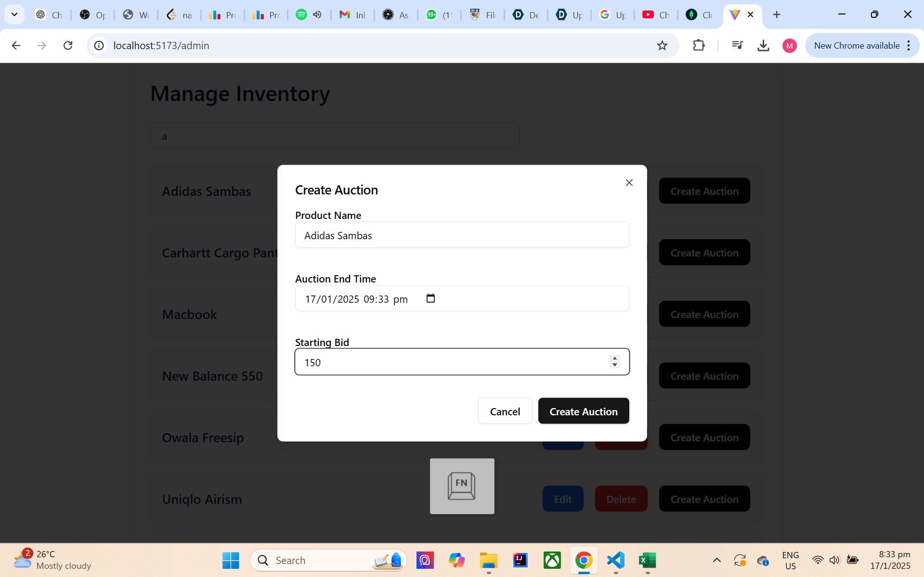Open the Chrome three-dot menu
The width and height of the screenshot is (924, 577).
tap(909, 45)
